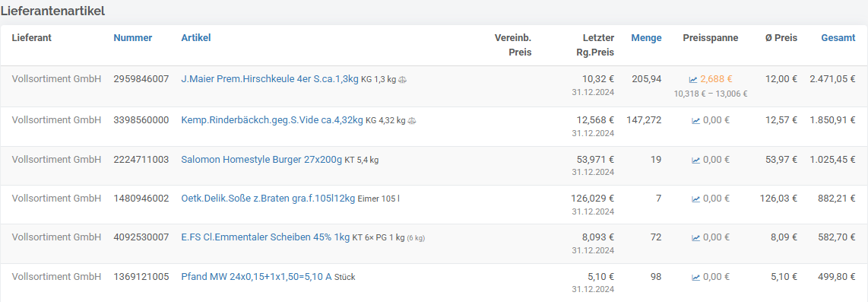The height and width of the screenshot is (302, 868).
Task: Click chart icon in Salomon Burger row
Action: click(x=695, y=161)
